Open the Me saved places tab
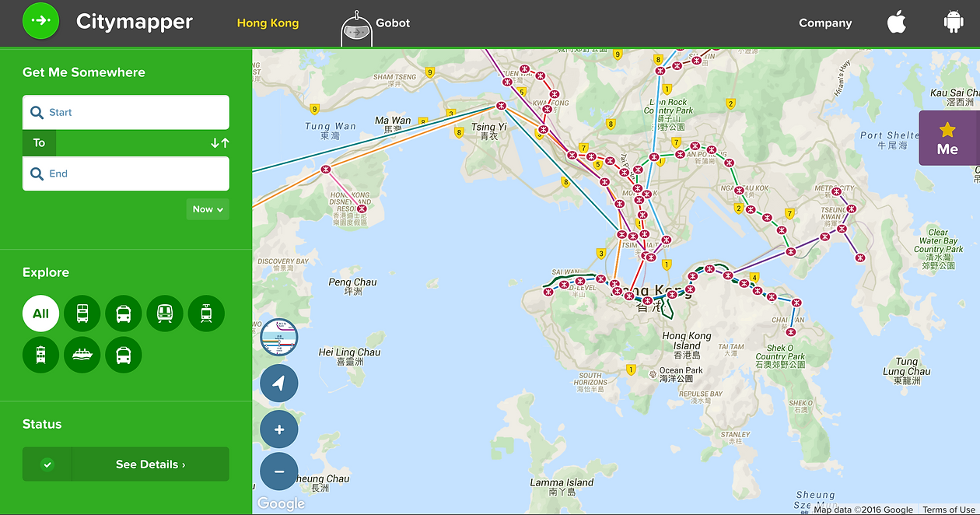The image size is (980, 515). pyautogui.click(x=949, y=138)
